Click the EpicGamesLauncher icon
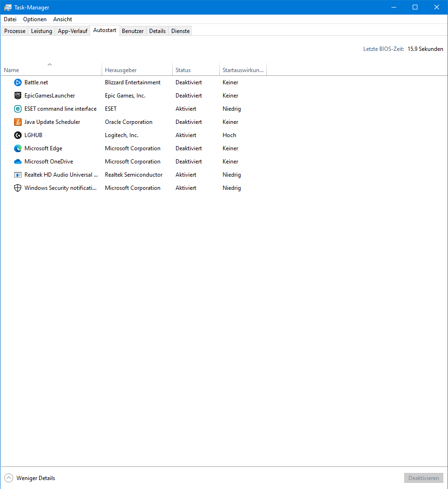Viewport: 448px width, 489px height. [18, 96]
